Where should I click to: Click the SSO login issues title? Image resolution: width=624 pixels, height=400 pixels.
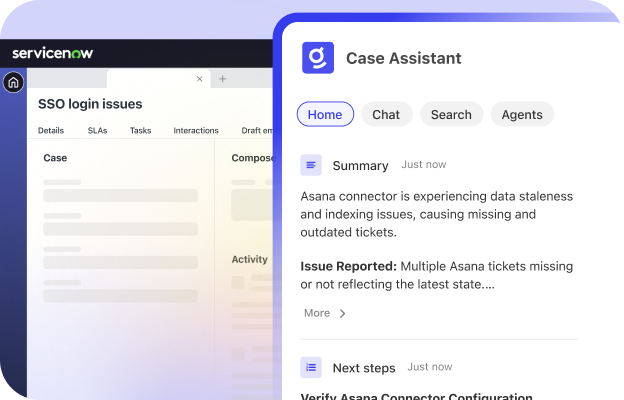tap(90, 104)
